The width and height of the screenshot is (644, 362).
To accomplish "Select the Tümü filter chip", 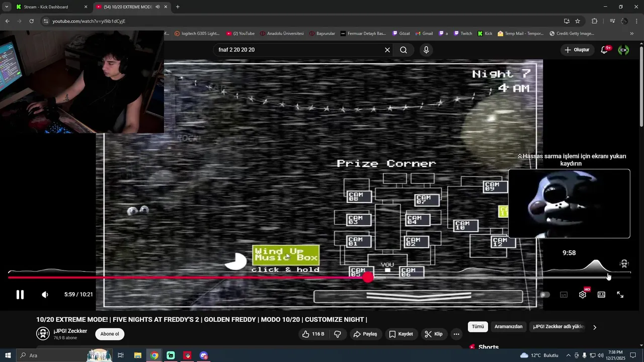I will (x=477, y=327).
